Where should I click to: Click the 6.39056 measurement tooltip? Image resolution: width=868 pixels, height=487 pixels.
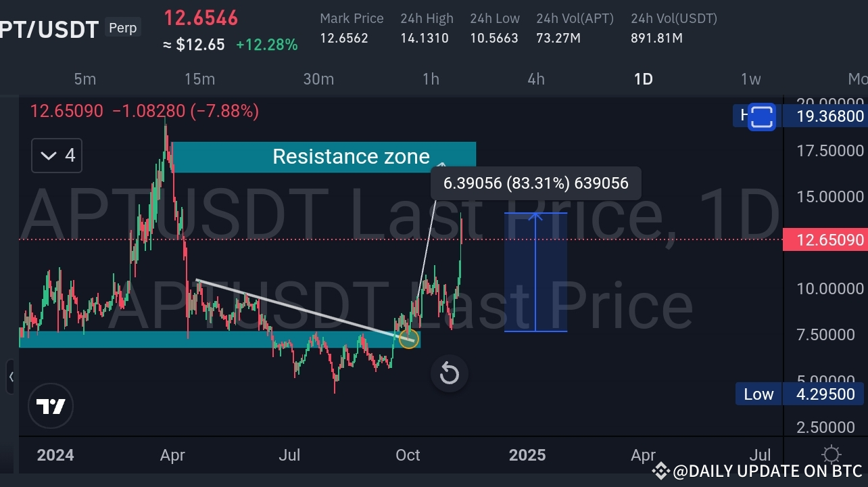pos(535,183)
